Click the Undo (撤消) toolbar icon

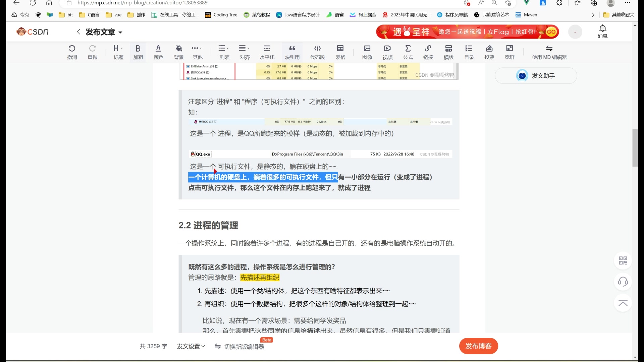click(72, 52)
